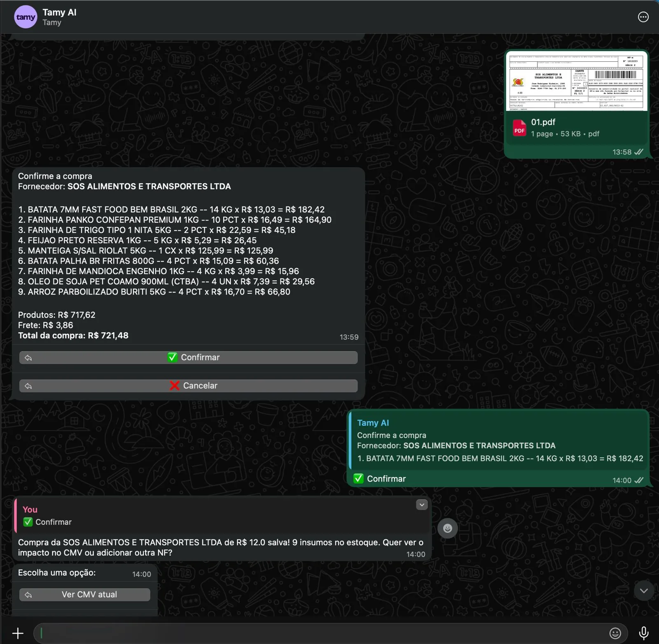The image size is (659, 644).
Task: Click 'Tamy' subtitle under chat title
Action: (x=52, y=23)
